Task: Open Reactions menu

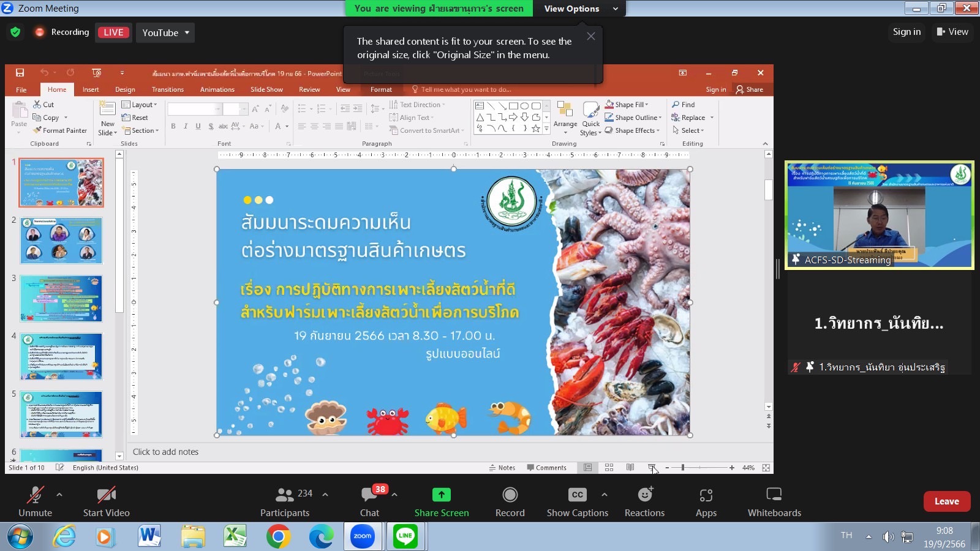Action: tap(644, 501)
